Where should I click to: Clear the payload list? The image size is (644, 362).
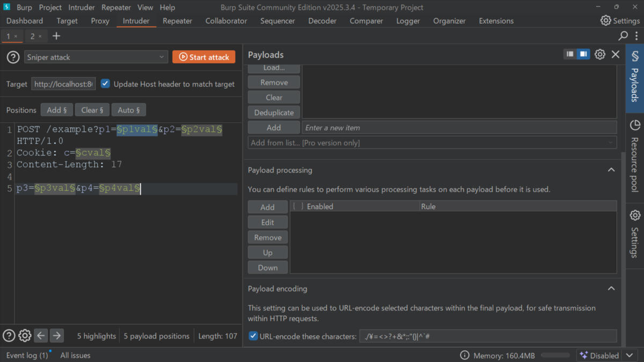pyautogui.click(x=274, y=98)
